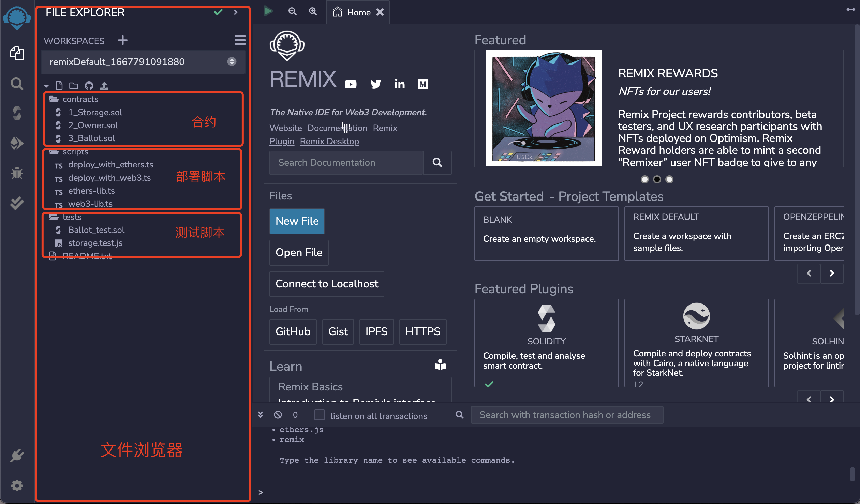Open Remix settings via the gear icon
860x504 pixels.
pos(17,486)
